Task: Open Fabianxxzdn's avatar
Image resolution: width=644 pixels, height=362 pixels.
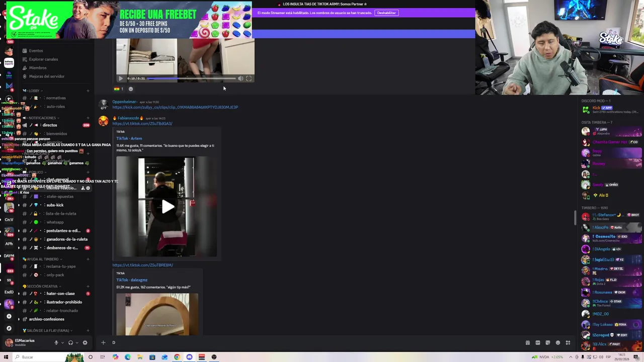Action: [103, 121]
